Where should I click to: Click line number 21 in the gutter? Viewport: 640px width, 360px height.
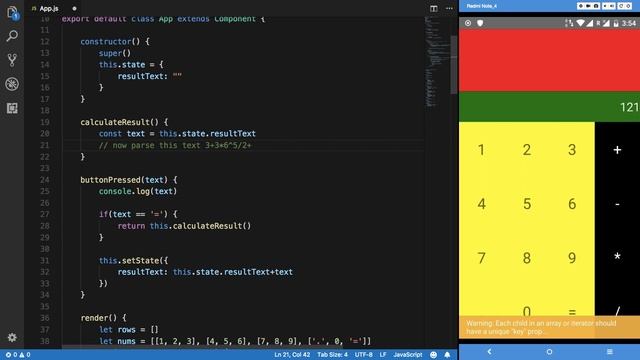45,145
